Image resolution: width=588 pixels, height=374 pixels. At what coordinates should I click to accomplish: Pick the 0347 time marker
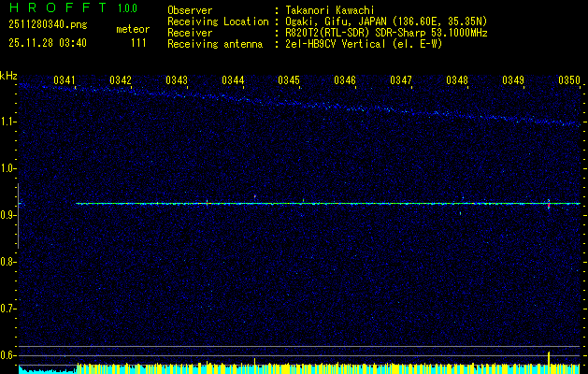401,81
